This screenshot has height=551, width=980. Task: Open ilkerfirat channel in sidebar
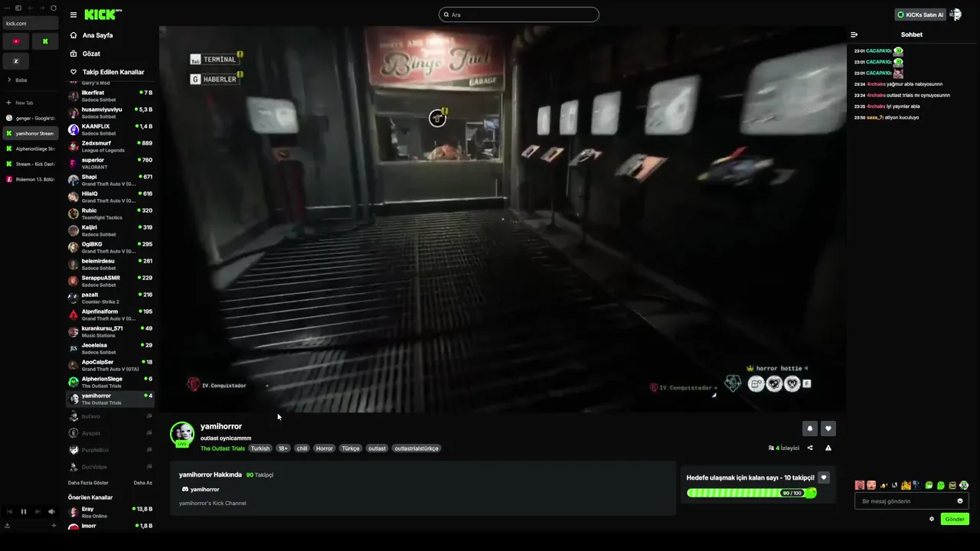110,96
